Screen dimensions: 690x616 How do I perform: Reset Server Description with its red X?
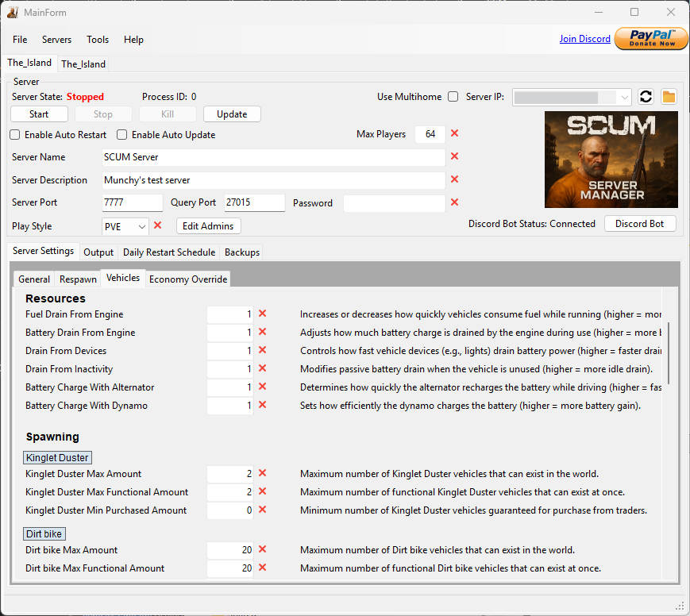tap(454, 179)
